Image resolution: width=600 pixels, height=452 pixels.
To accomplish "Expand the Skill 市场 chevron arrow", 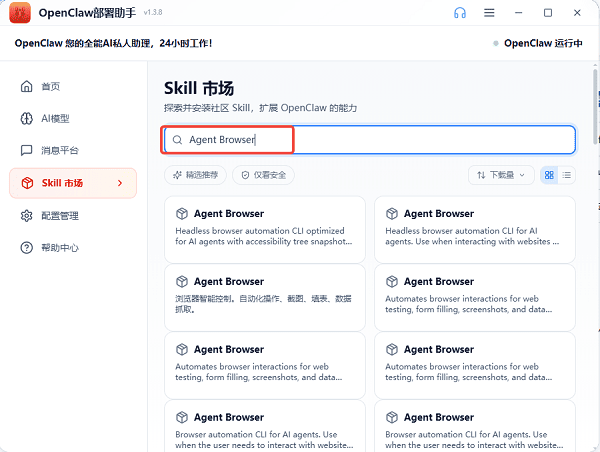I will [120, 183].
